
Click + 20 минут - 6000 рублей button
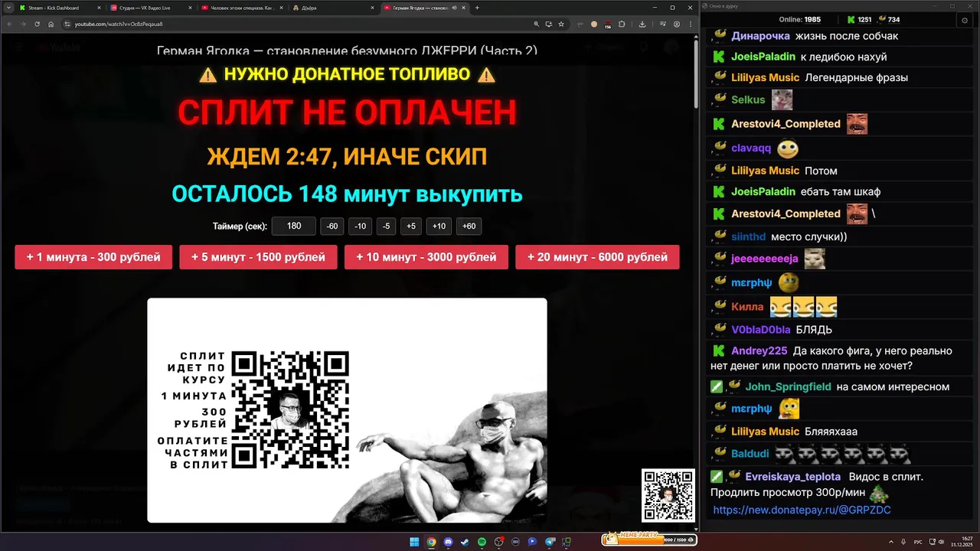point(597,257)
